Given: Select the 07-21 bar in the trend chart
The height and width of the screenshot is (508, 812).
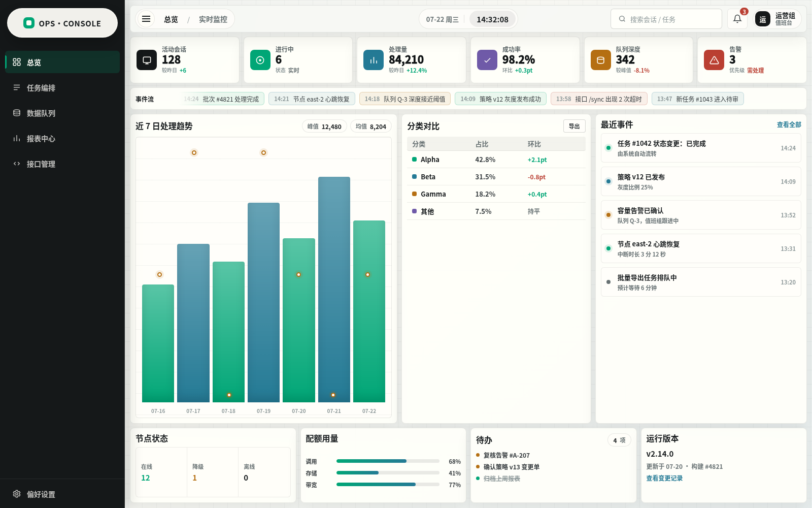Looking at the screenshot, I should 334,290.
